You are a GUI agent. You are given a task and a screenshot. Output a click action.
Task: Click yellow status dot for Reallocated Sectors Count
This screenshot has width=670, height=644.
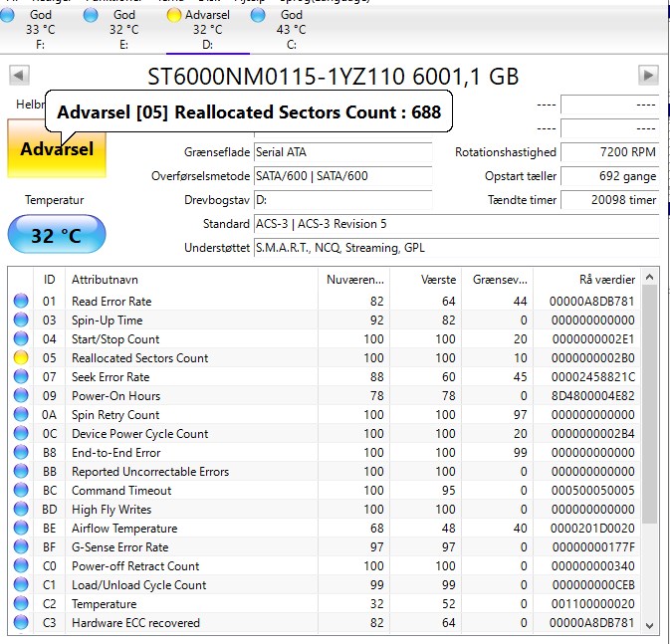pyautogui.click(x=21, y=357)
